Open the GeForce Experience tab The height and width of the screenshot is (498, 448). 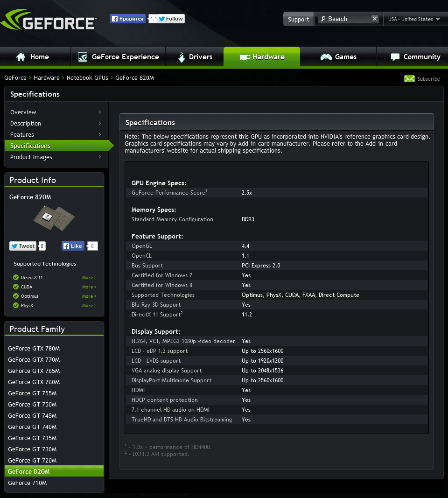coord(118,57)
